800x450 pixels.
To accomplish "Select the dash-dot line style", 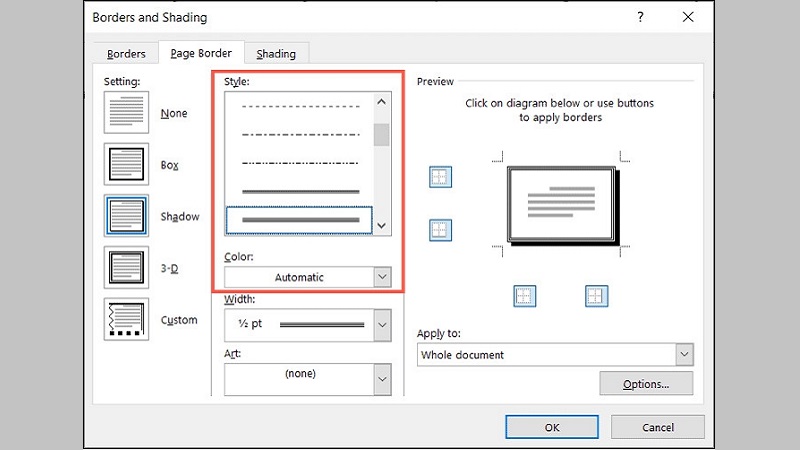I will pyautogui.click(x=301, y=135).
